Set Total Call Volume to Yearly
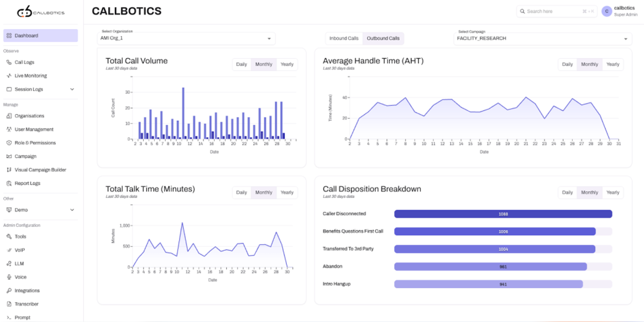Image resolution: width=644 pixels, height=322 pixels. click(287, 64)
